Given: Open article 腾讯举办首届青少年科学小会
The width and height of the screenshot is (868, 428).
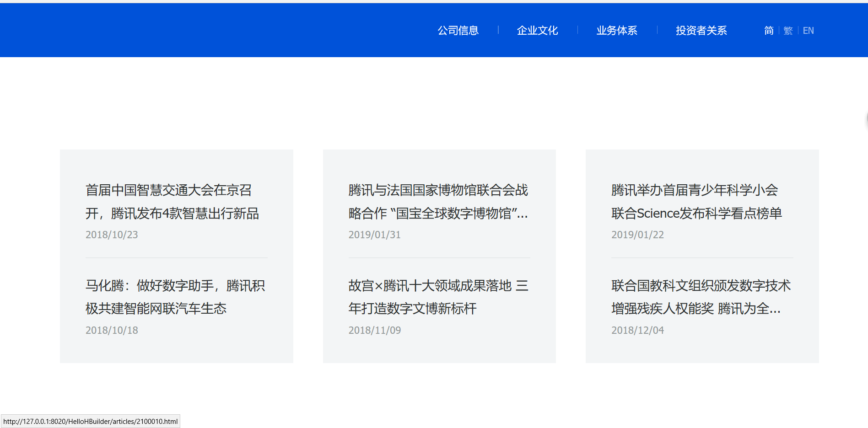Looking at the screenshot, I should (697, 202).
